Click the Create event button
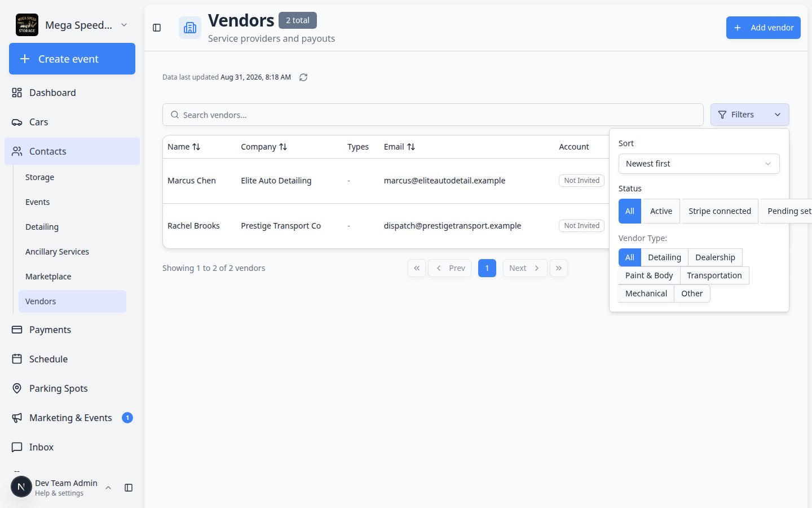812x508 pixels. tap(72, 59)
